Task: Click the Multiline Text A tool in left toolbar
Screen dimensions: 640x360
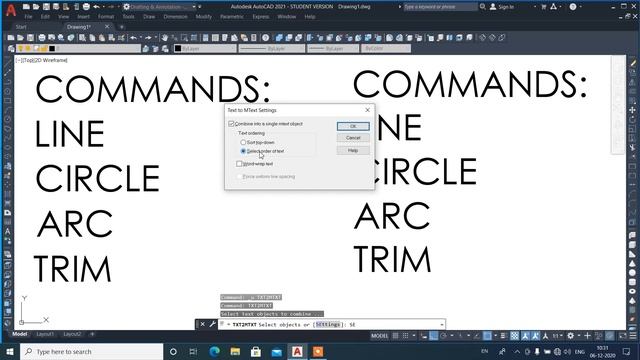Action: [7, 231]
